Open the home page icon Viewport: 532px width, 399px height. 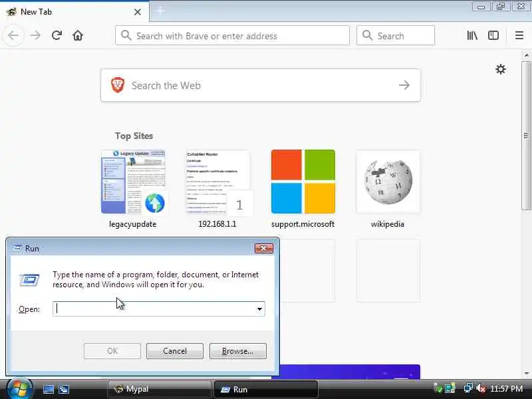pos(78,35)
